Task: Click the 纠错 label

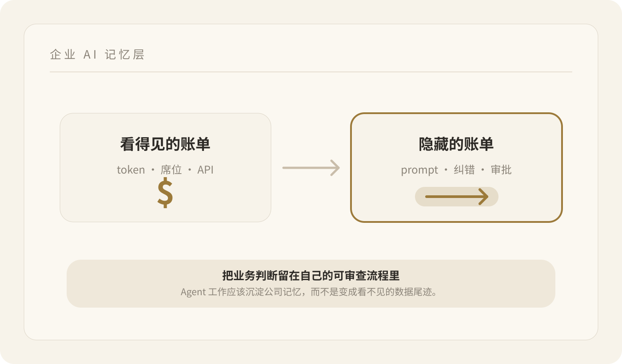Action: coord(464,170)
